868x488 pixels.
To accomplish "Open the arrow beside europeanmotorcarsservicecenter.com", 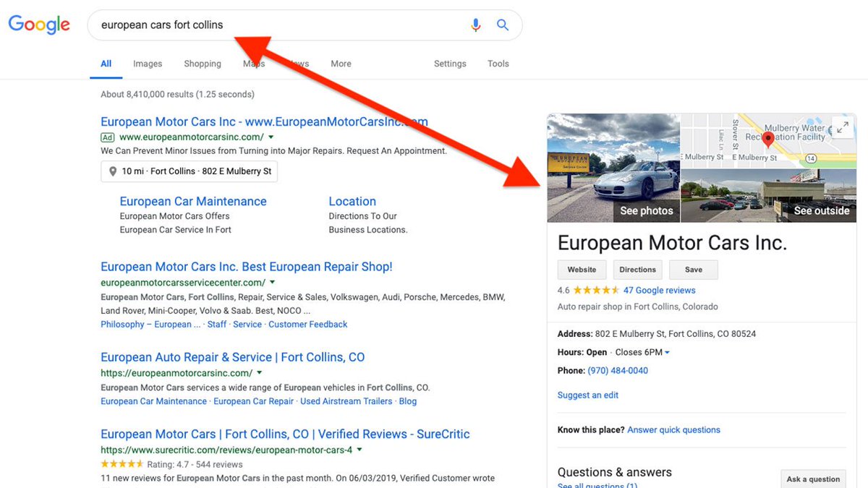I will click(x=273, y=282).
